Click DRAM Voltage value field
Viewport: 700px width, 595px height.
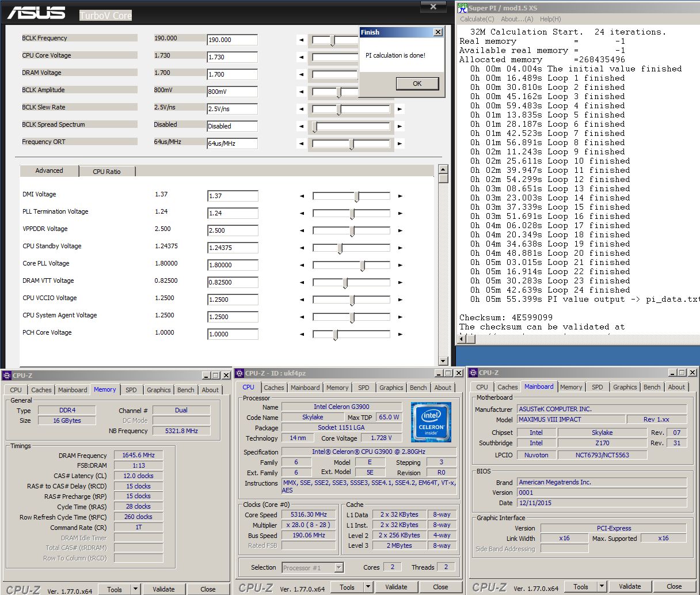[232, 74]
